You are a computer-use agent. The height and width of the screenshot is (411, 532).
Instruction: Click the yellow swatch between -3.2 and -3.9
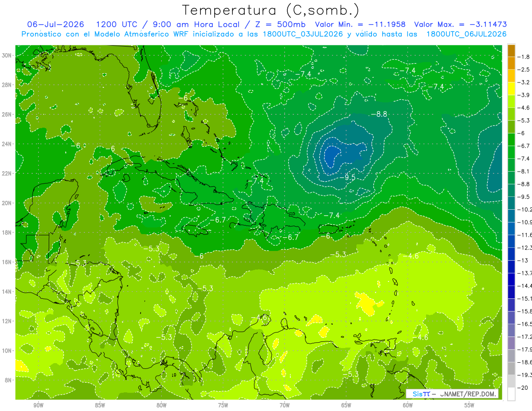pos(511,89)
